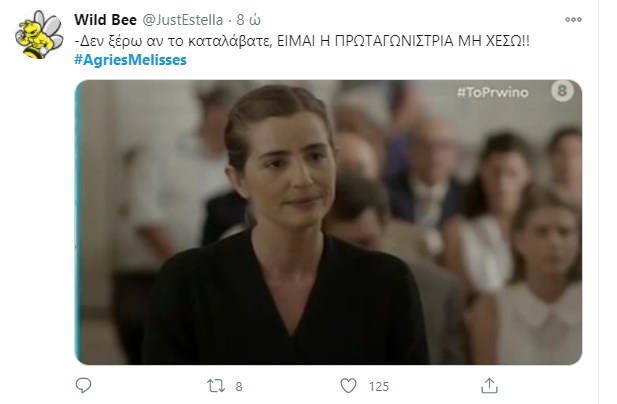Open the tweet via the 8 ώ timestamp

coord(248,20)
